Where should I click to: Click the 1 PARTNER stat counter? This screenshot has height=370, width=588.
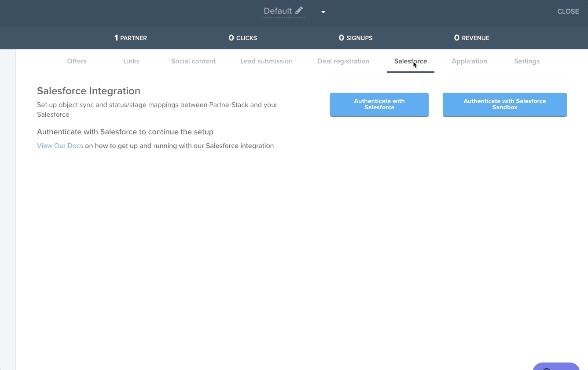coord(130,38)
